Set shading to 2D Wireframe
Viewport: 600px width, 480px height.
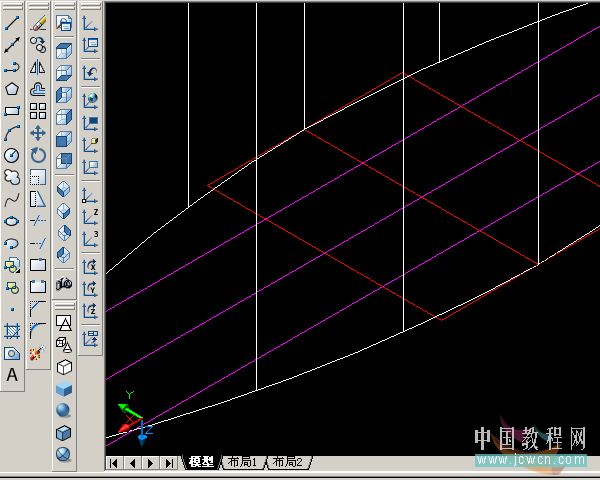[64, 323]
